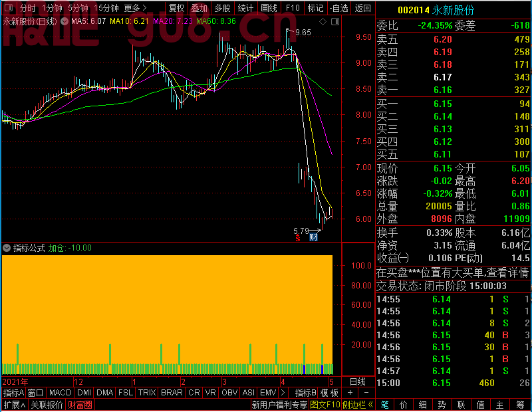Select the TRIX indicator

coord(146,393)
